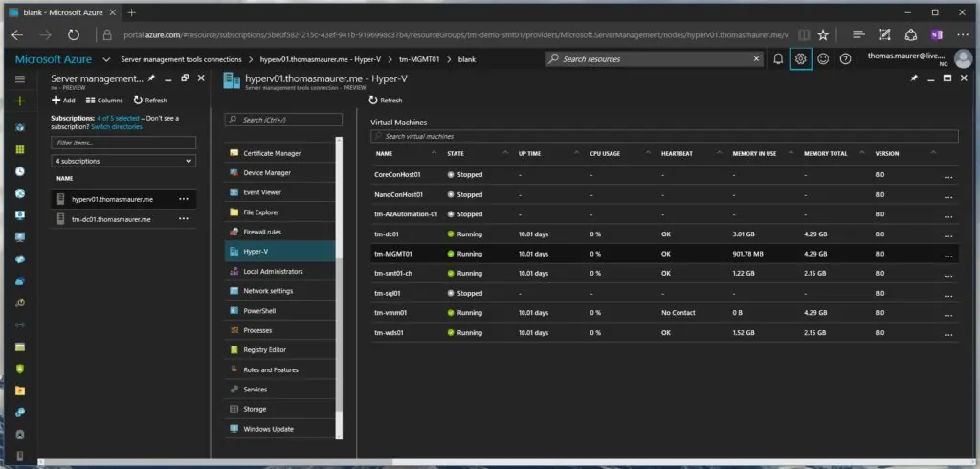Click the account avatar picture
The height and width of the screenshot is (469, 980).
[963, 59]
